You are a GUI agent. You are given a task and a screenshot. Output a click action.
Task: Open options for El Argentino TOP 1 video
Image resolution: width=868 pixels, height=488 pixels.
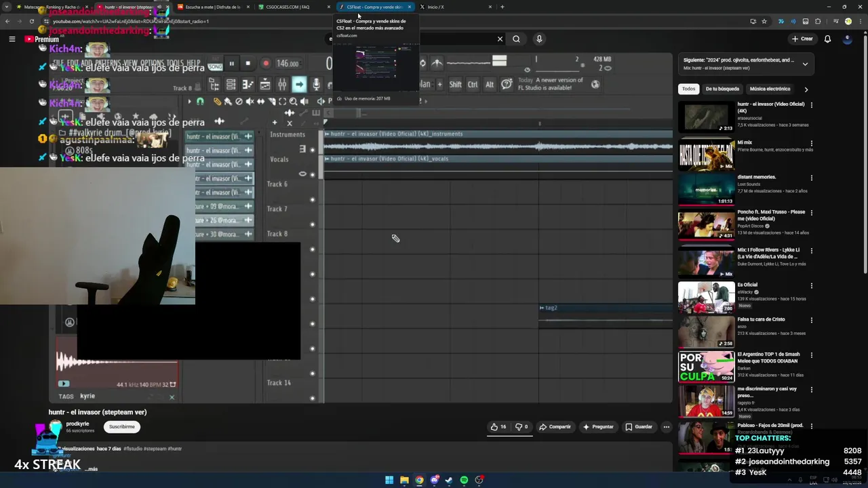coord(811,355)
